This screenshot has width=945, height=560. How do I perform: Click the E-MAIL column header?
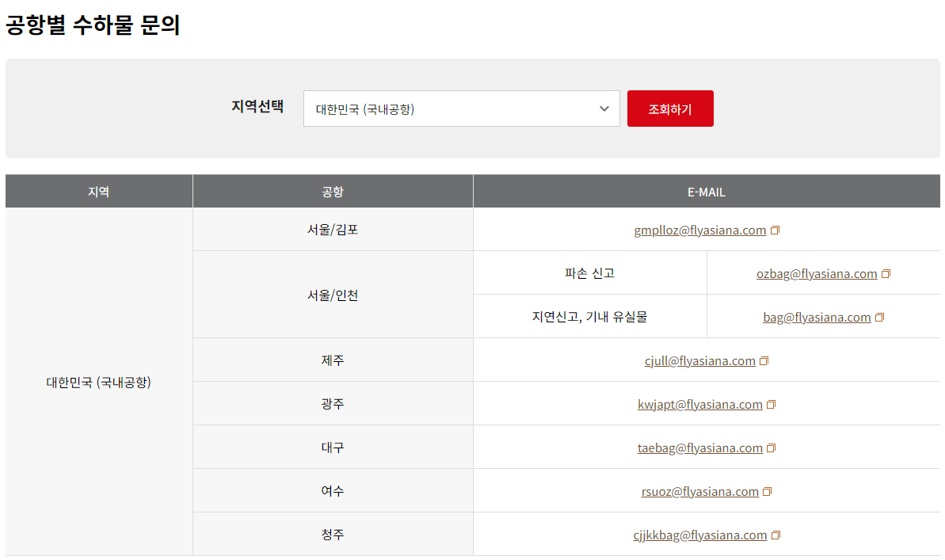pos(707,191)
